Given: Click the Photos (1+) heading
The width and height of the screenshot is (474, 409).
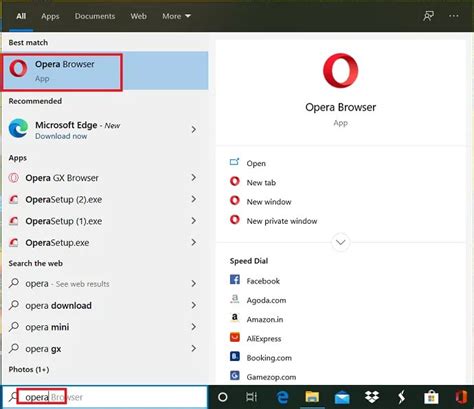Looking at the screenshot, I should coord(29,369).
